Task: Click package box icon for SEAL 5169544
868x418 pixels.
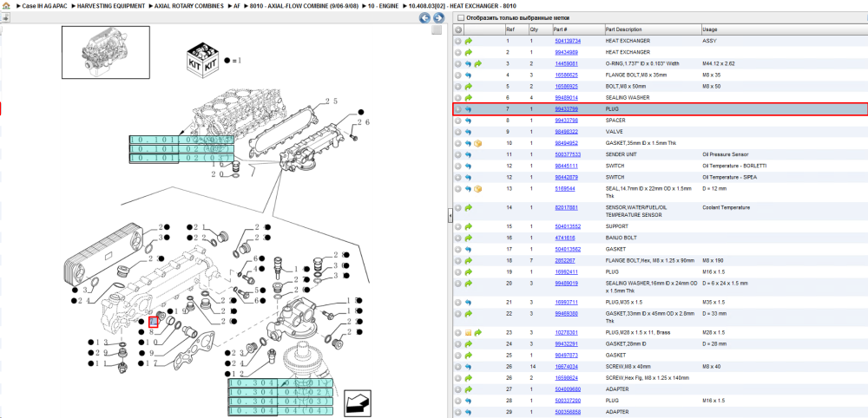Action: [477, 188]
